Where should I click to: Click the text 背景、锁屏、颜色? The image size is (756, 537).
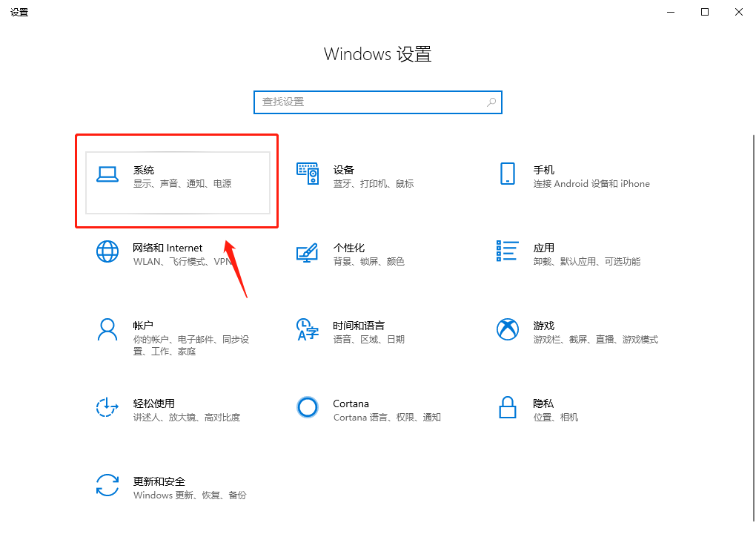(369, 262)
